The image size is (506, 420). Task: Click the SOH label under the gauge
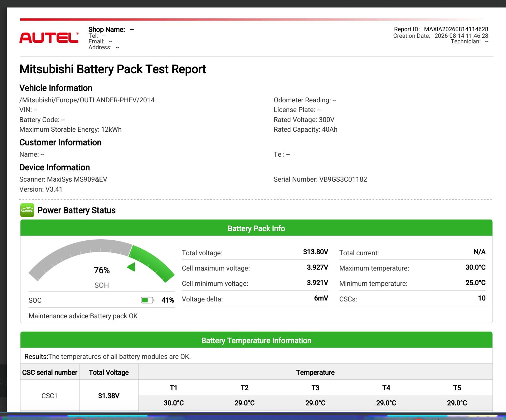coord(102,285)
